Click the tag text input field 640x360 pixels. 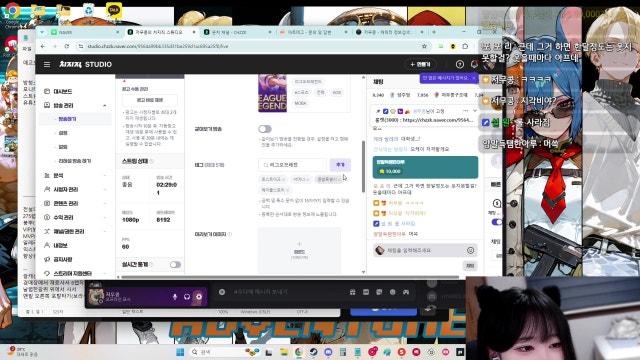click(293, 164)
